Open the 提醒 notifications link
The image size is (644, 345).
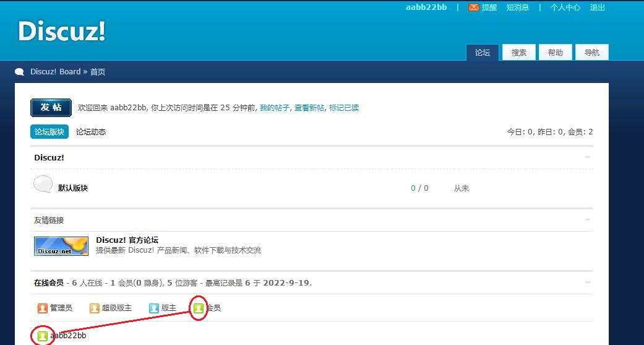tap(489, 7)
